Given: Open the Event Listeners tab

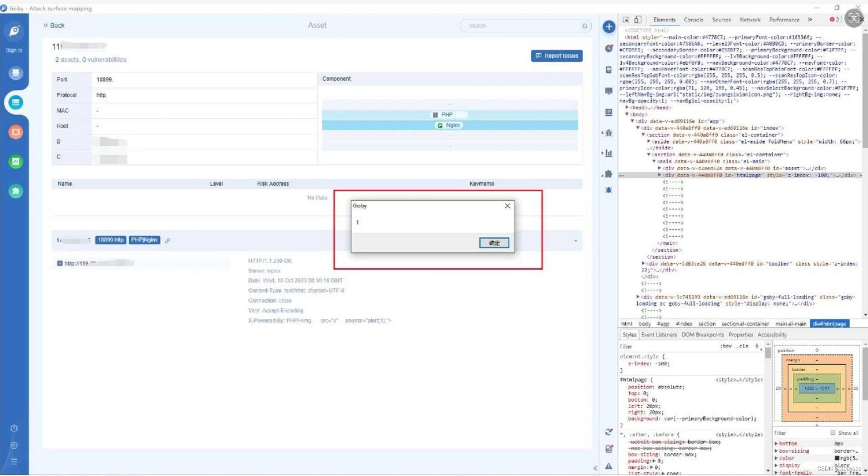Looking at the screenshot, I should point(659,335).
